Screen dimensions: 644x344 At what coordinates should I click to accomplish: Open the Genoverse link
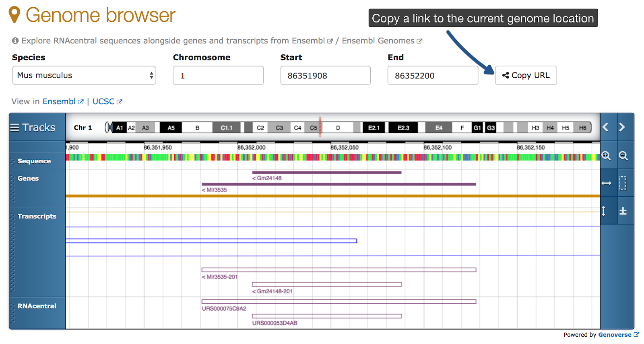(619, 335)
